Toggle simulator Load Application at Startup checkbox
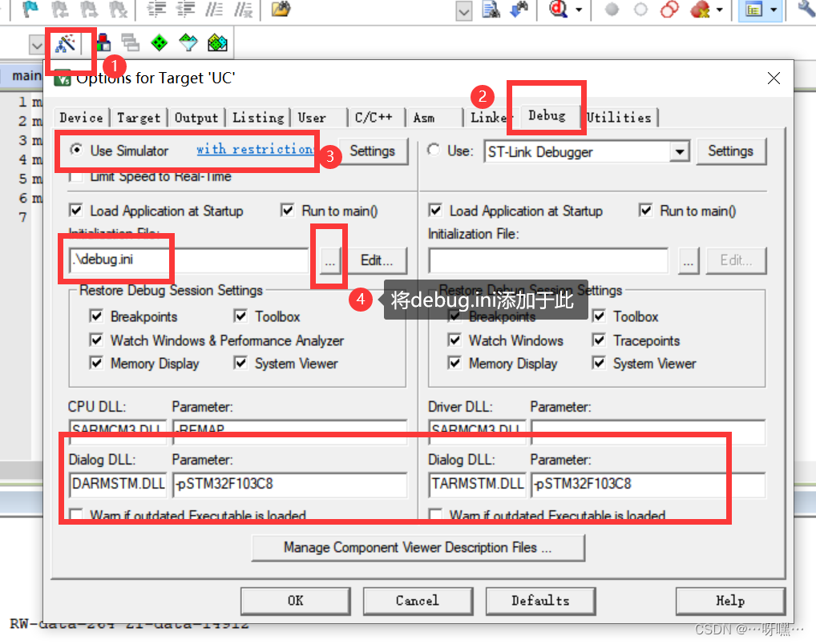Viewport: 816px width, 644px height. click(75, 210)
